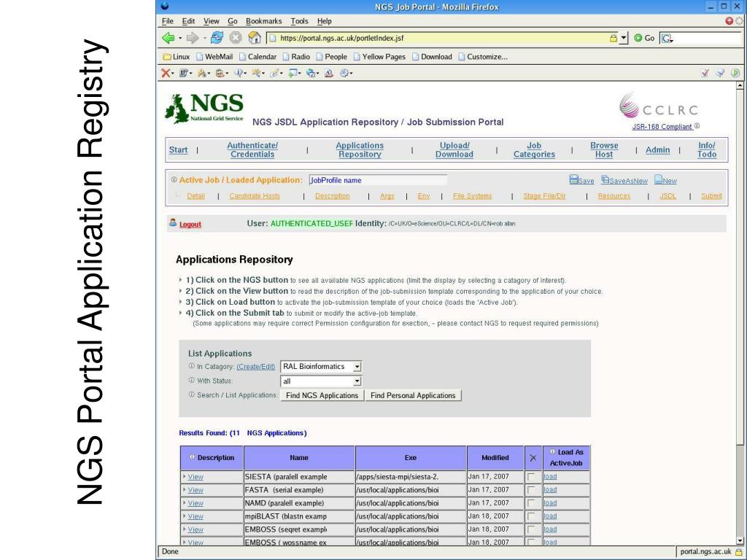Click the page vertical scrollbar

[x=740, y=314]
